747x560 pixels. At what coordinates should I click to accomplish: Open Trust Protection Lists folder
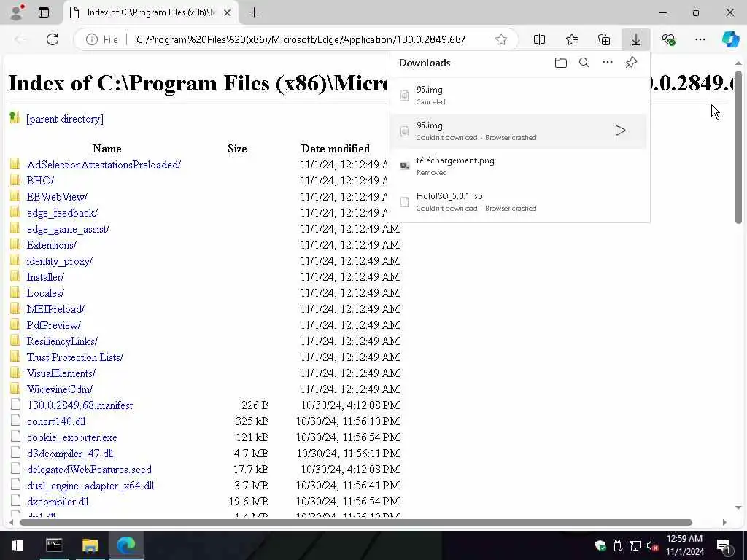click(75, 357)
